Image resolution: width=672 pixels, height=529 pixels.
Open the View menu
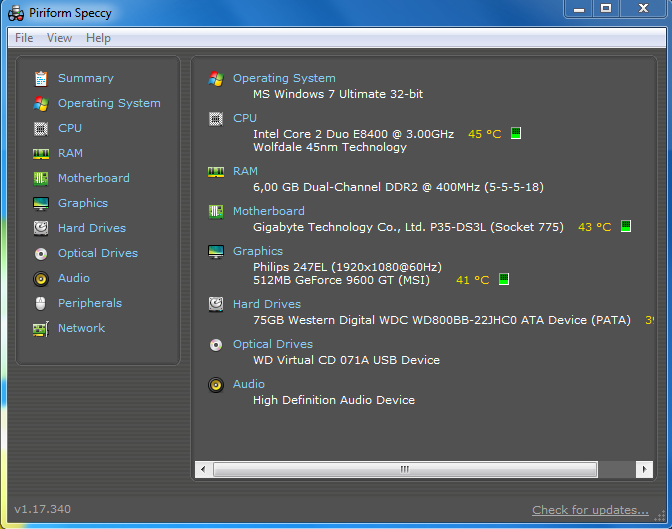coord(59,38)
